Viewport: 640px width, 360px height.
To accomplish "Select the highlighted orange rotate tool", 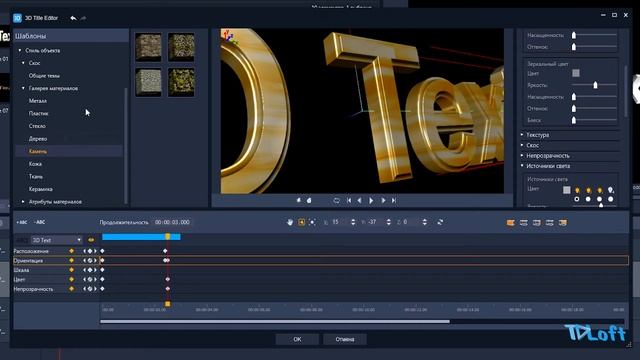I will click(301, 222).
